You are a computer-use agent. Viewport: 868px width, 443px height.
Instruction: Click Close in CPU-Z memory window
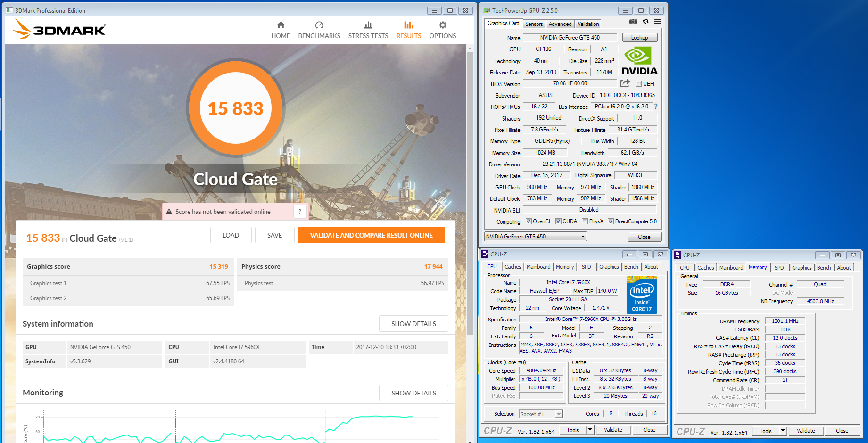pyautogui.click(x=842, y=431)
